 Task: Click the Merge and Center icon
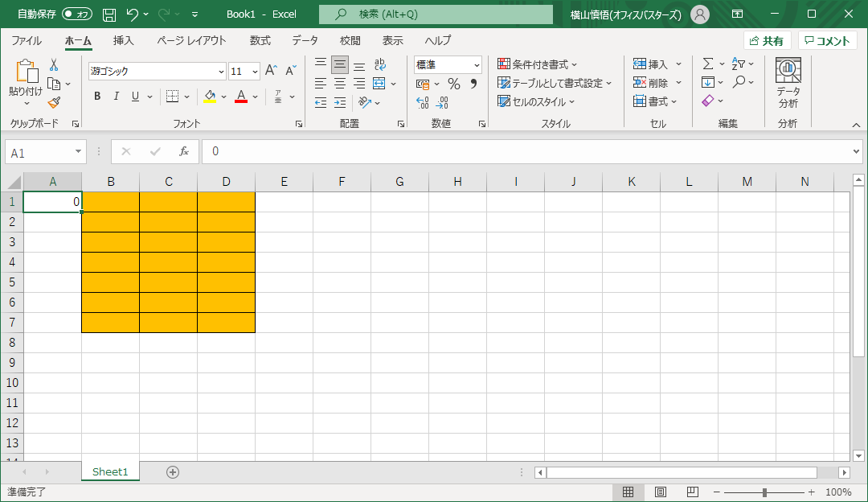click(x=380, y=84)
